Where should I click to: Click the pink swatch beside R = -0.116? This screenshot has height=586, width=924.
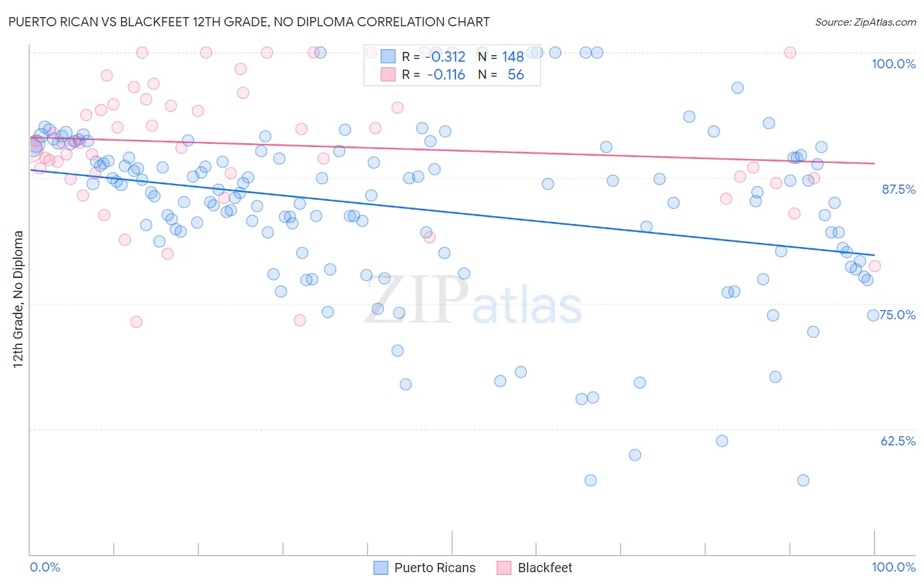pyautogui.click(x=388, y=74)
